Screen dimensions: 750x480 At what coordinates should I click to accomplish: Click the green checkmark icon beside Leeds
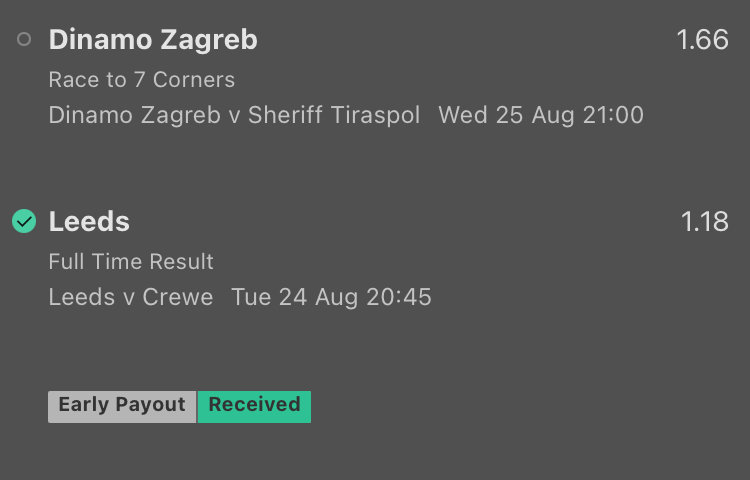24,221
